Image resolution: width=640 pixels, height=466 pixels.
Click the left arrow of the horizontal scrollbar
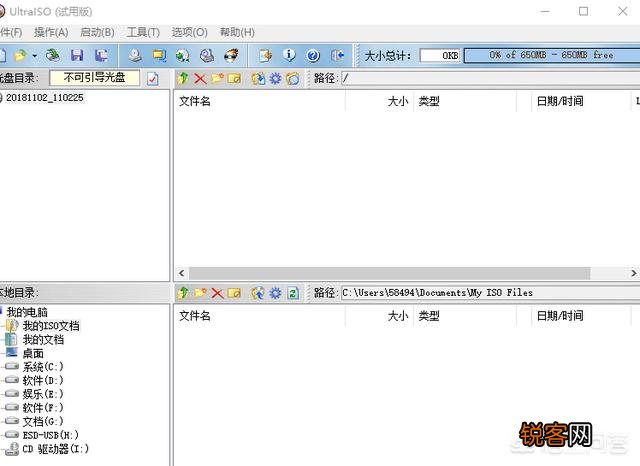[x=182, y=273]
